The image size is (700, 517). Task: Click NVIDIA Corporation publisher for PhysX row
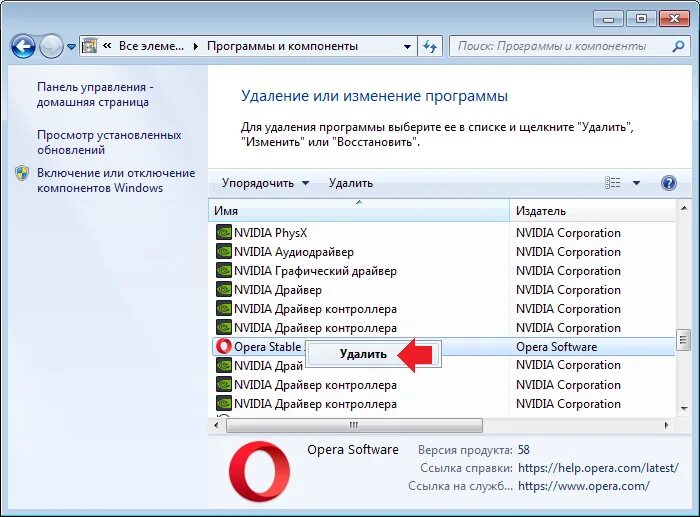coord(568,233)
